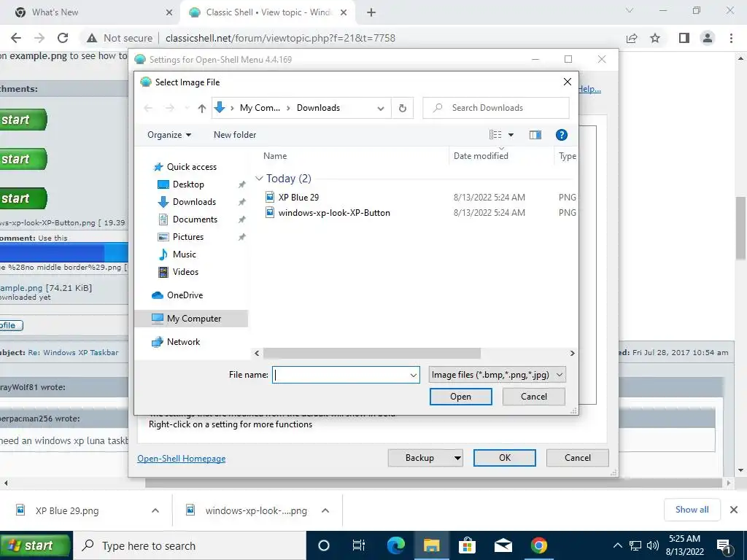
Task: Open File Explorer from taskbar
Action: [431, 545]
